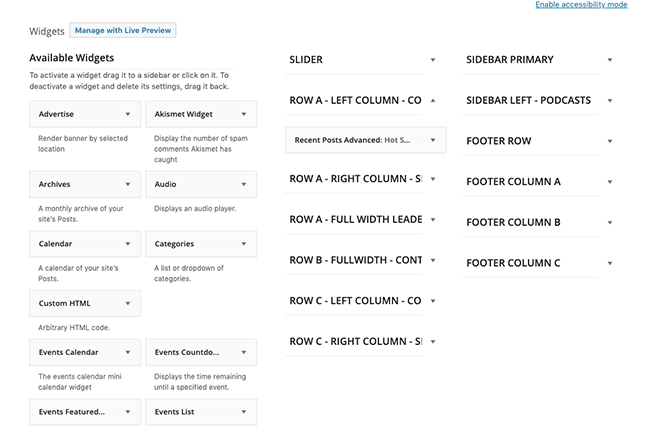Expand the Events Calendar widget
Screen dimensions: 650x428
pyautogui.click(x=128, y=353)
